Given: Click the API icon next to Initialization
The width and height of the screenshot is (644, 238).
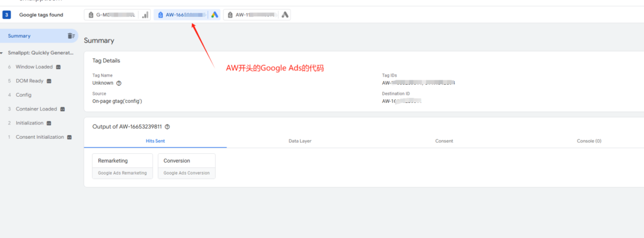Looking at the screenshot, I should point(49,123).
